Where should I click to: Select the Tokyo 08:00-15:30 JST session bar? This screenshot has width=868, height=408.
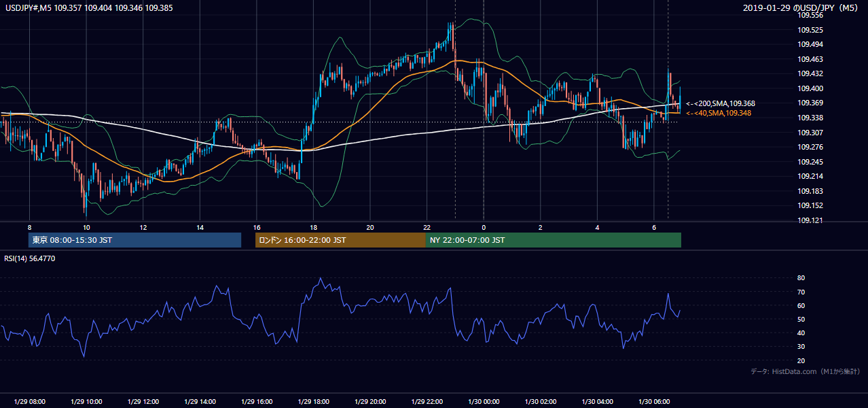click(134, 240)
